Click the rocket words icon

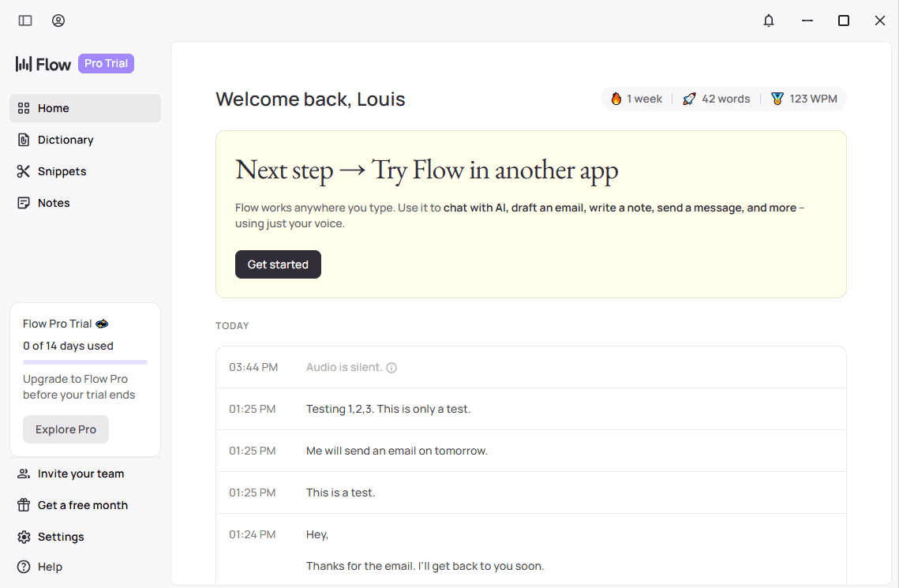[x=689, y=99]
